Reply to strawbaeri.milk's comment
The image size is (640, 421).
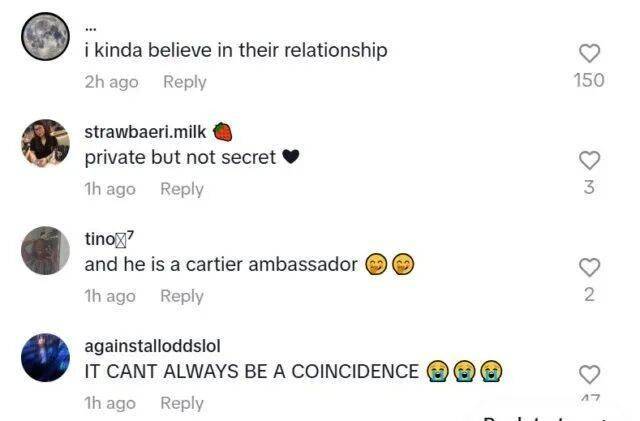coord(182,189)
